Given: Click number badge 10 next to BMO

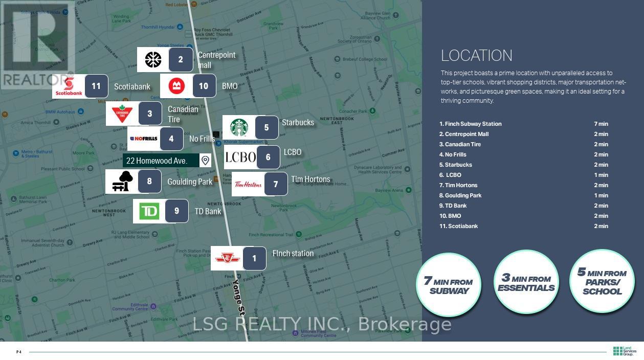Looking at the screenshot, I should tap(204, 86).
